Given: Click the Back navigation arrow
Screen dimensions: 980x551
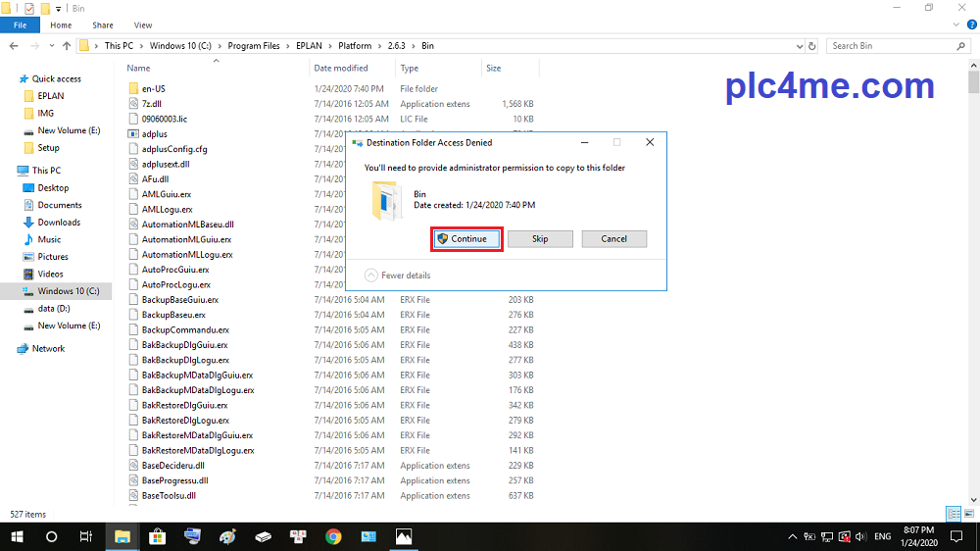Looking at the screenshot, I should (x=12, y=46).
